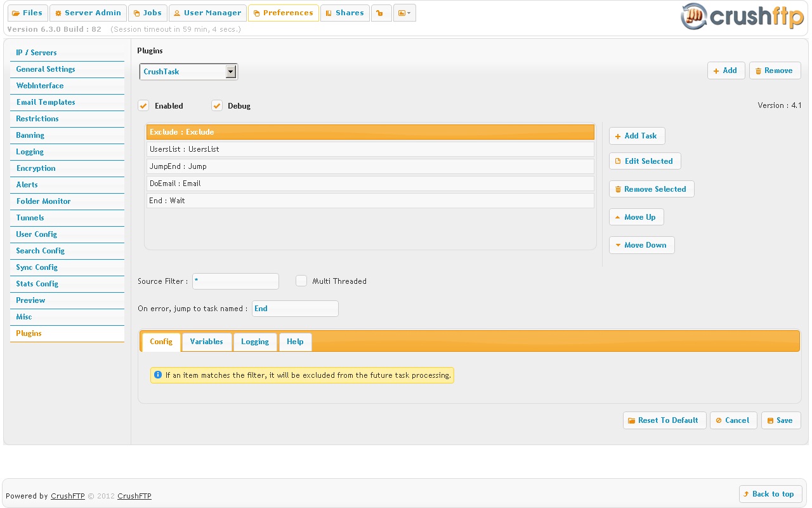Screen dimensions: 812x508
Task: Click Reset To Default button
Action: click(x=664, y=420)
